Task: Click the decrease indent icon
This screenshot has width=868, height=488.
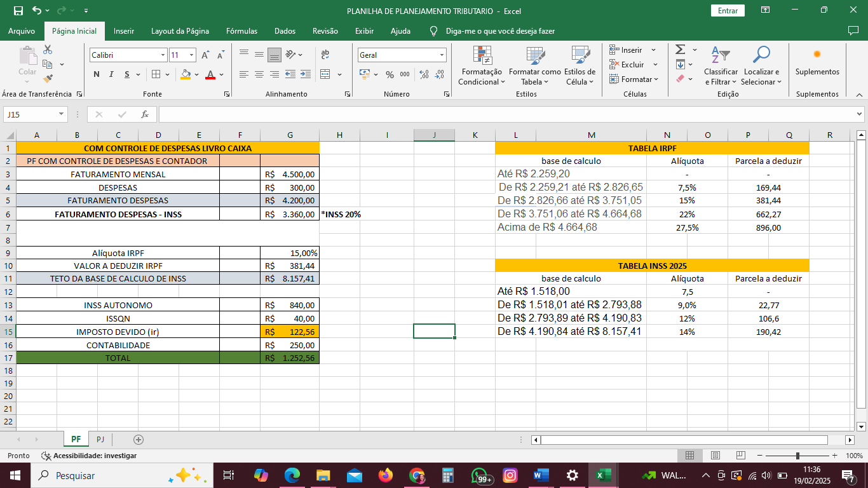Action: 290,74
